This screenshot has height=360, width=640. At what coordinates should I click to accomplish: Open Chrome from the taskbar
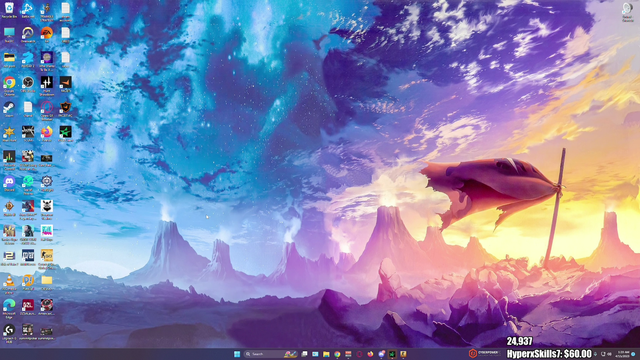coord(337,354)
